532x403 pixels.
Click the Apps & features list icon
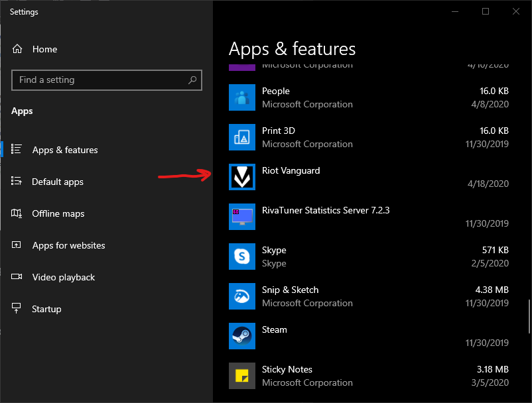pos(17,149)
